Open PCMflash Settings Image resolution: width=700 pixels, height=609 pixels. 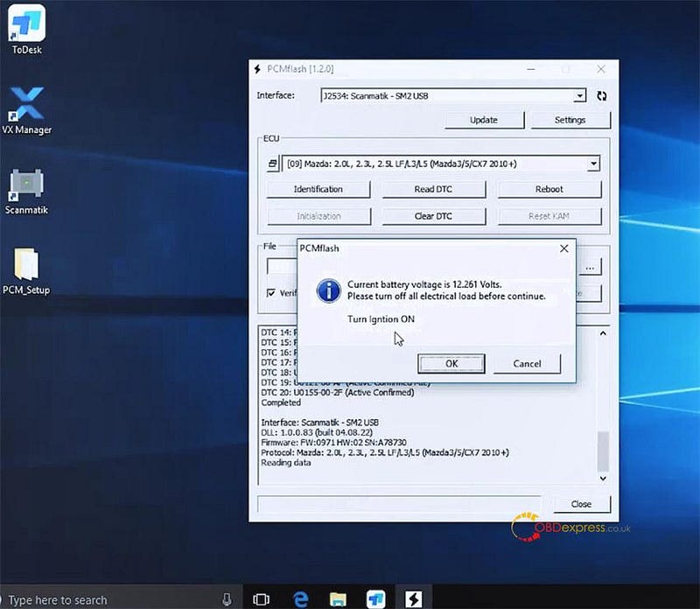[570, 120]
